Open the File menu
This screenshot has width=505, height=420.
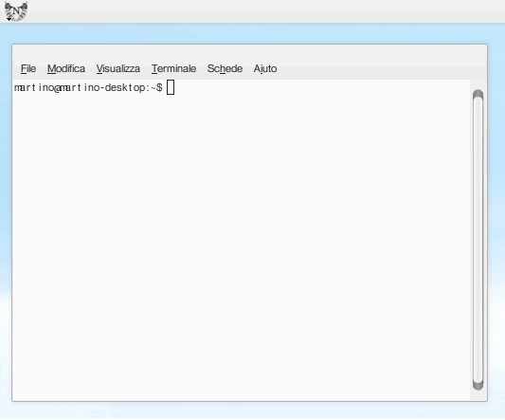28,68
